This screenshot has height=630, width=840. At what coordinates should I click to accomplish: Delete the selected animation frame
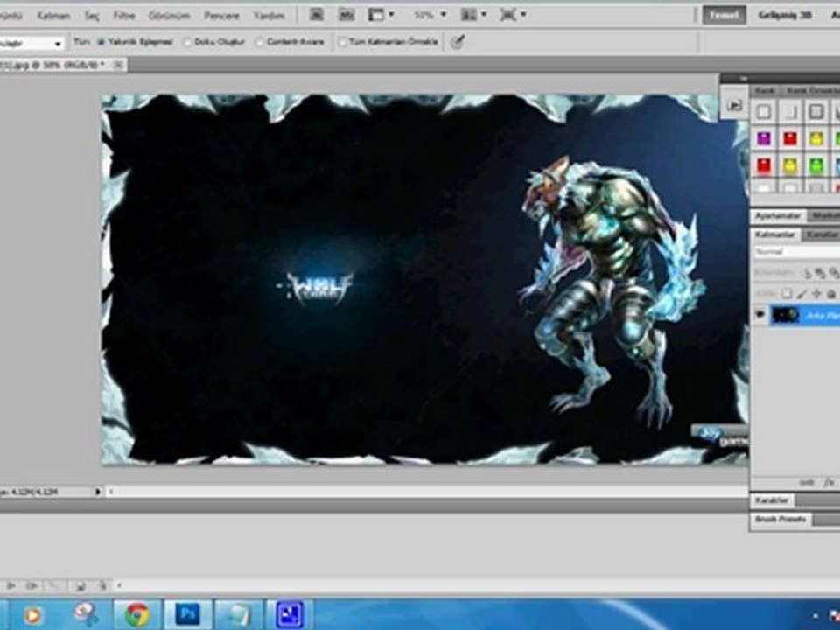[102, 586]
